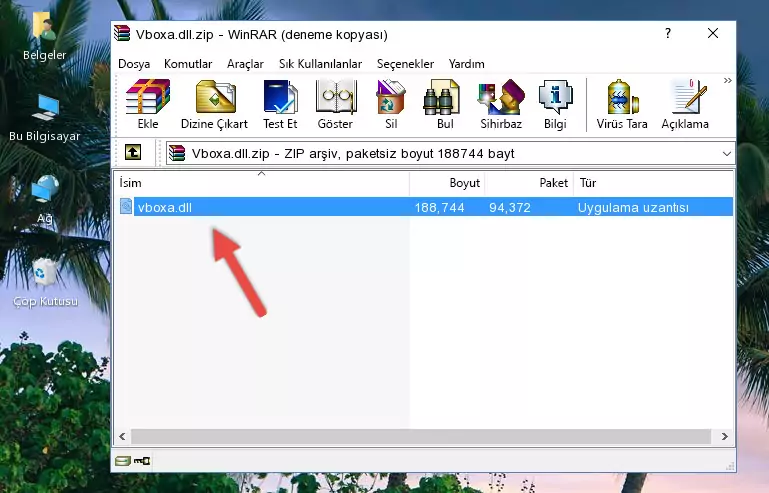Screen dimensions: 769x493
Task: Open the Yardım menu
Action: pos(466,64)
